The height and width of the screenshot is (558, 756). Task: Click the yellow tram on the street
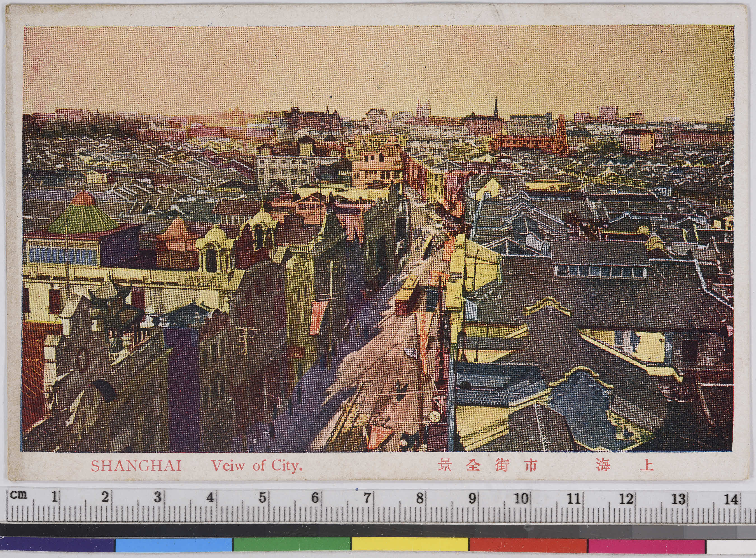[x=407, y=296]
